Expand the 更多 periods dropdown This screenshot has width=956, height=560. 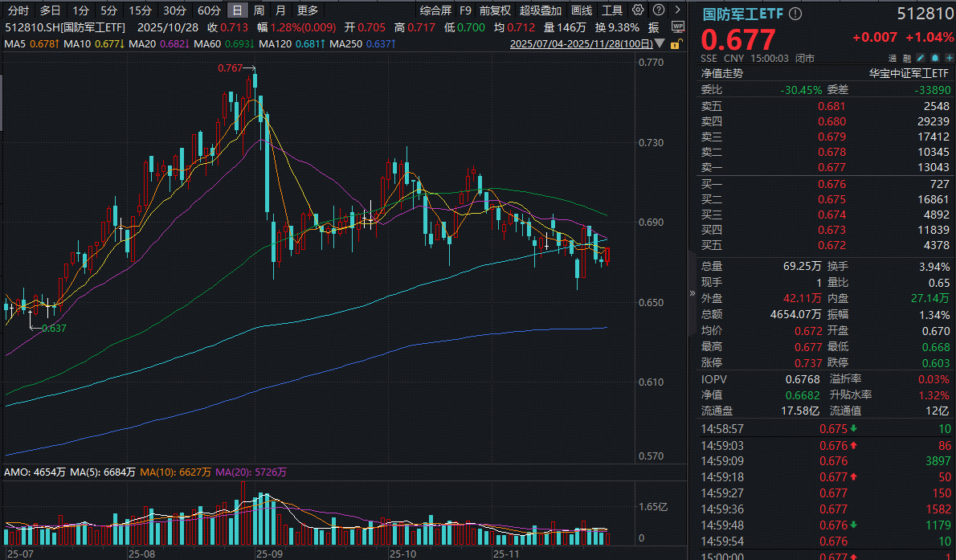coord(308,10)
